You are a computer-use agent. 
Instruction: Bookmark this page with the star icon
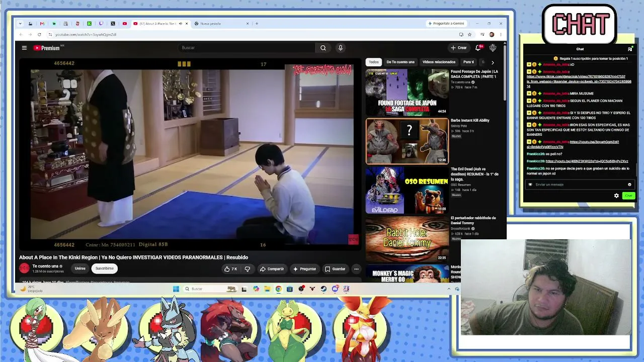pyautogui.click(x=469, y=35)
